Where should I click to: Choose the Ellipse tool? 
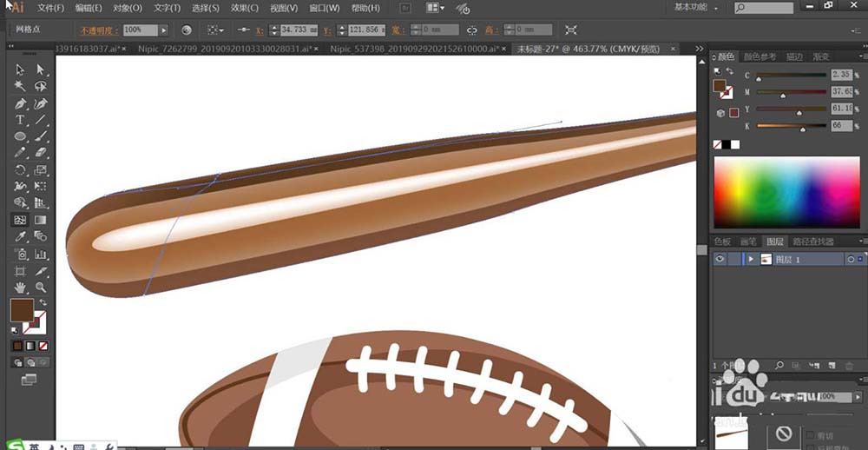point(20,136)
